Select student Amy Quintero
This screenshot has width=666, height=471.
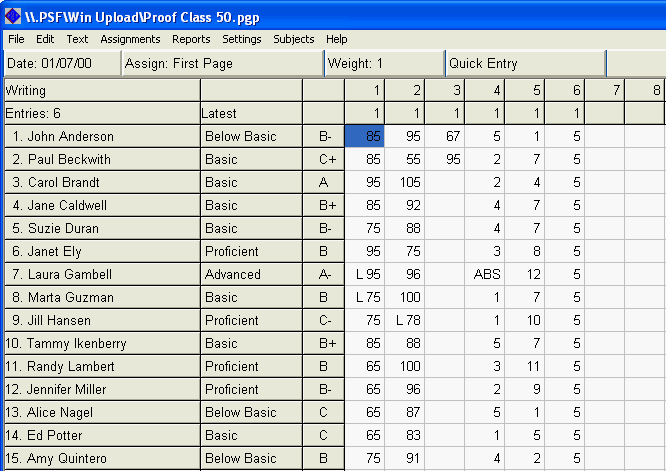(102, 458)
